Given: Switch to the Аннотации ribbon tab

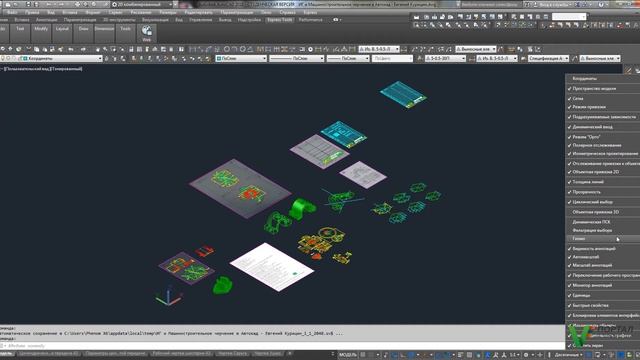Looking at the screenshot, I should [47, 20].
